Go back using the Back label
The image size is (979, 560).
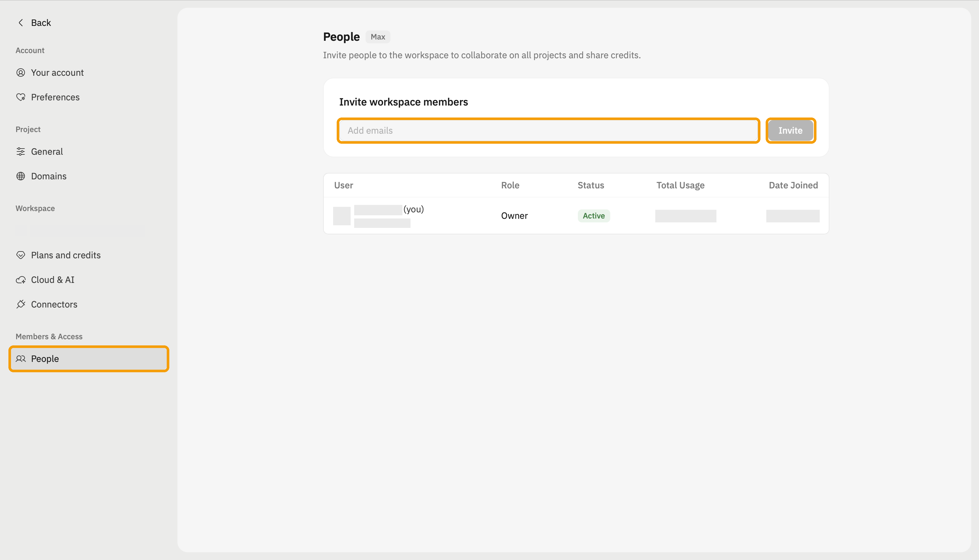point(41,23)
